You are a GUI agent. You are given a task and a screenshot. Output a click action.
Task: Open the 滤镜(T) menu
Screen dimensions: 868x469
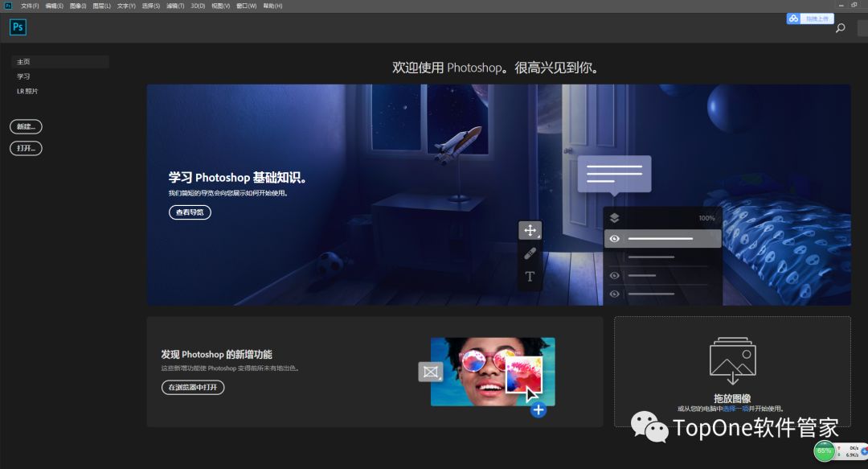point(175,6)
